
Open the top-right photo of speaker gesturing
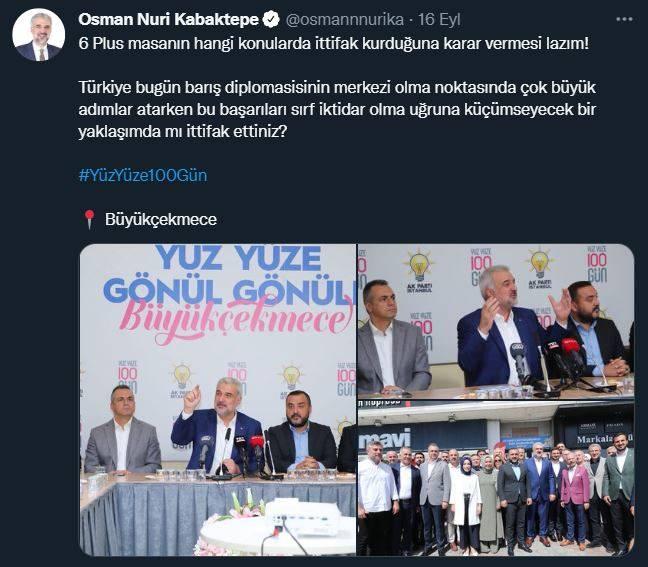click(496, 321)
